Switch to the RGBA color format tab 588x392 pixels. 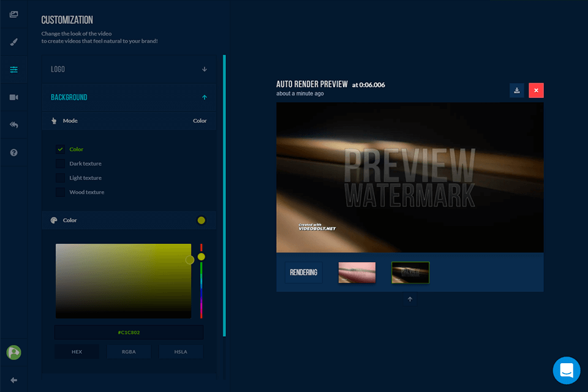[129, 352]
